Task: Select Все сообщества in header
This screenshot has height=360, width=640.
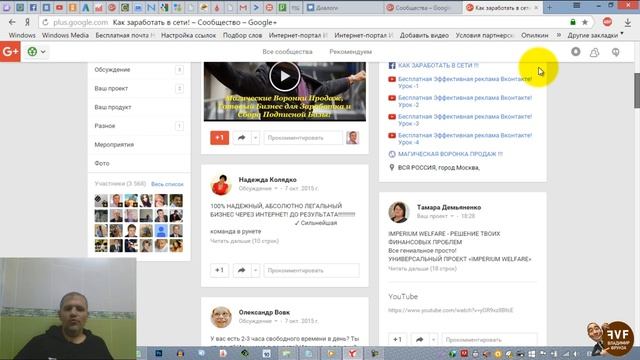Action: tap(287, 52)
